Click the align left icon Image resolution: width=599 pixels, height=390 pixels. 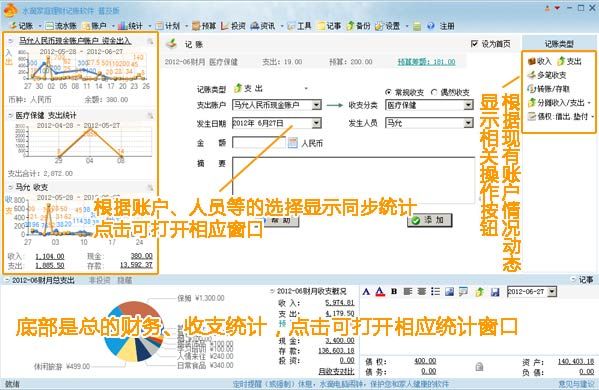(408, 291)
